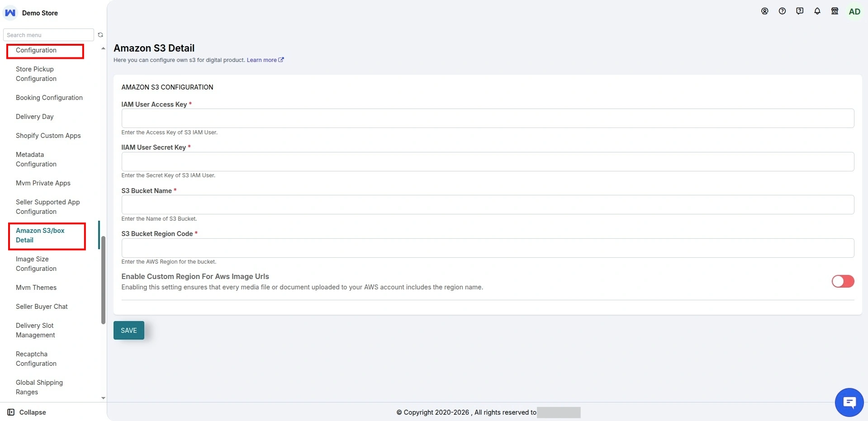Open Delivery Slot Management menu item
Viewport: 868px width, 421px height.
35,330
